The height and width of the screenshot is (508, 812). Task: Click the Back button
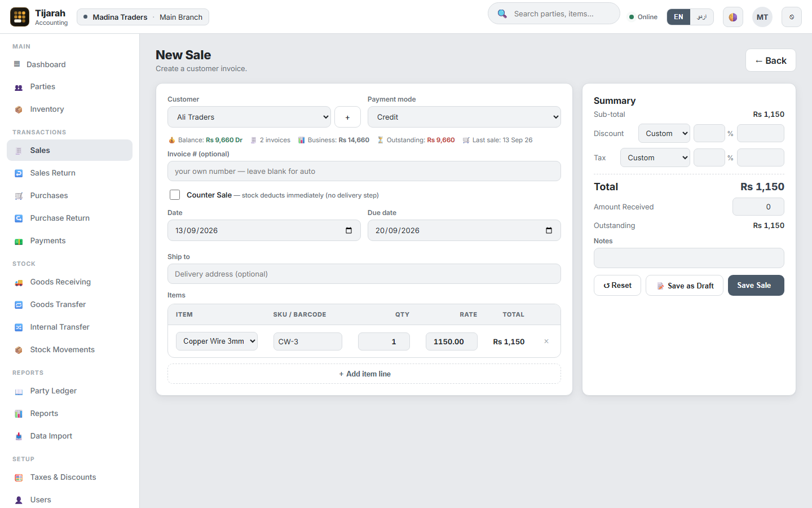coord(770,60)
